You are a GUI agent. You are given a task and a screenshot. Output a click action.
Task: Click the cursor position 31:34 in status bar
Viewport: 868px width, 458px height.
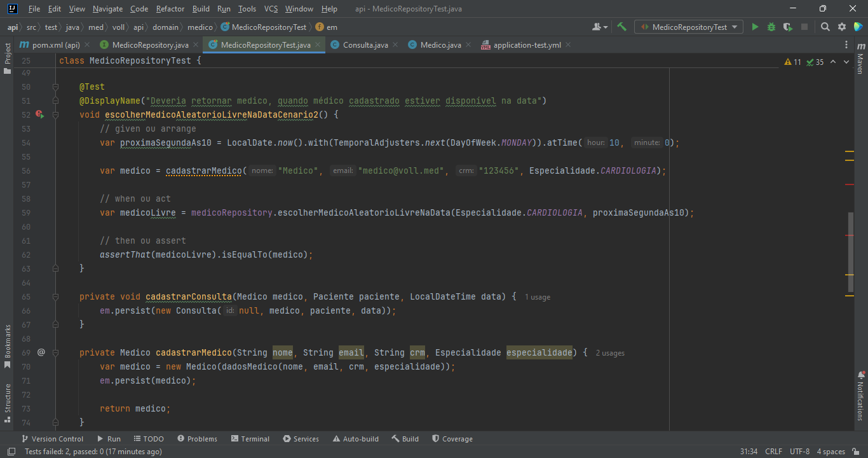pyautogui.click(x=749, y=452)
